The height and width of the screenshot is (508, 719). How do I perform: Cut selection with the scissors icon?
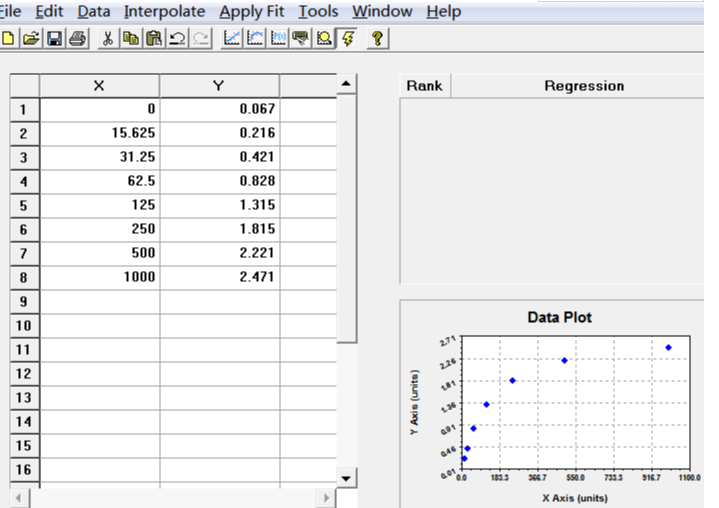108,38
